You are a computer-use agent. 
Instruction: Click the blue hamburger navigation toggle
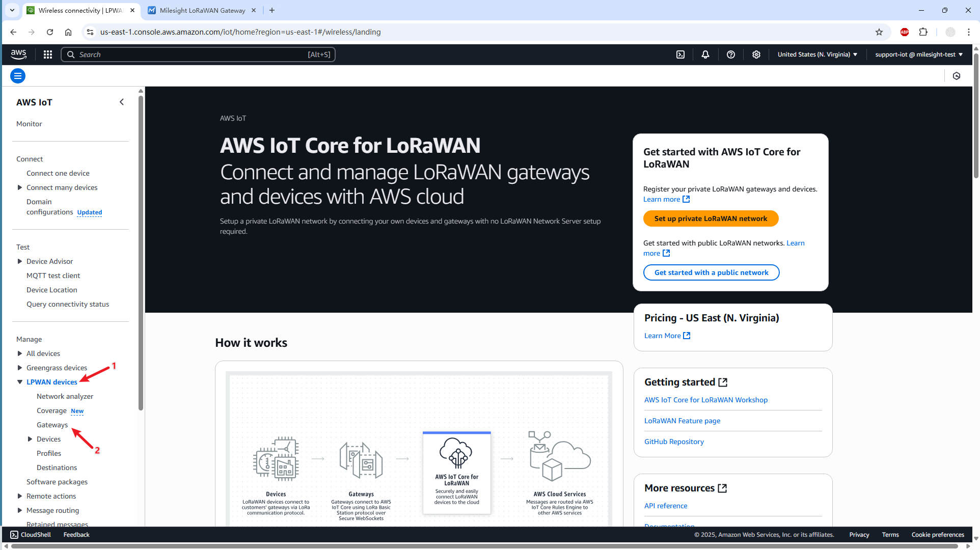tap(18, 76)
